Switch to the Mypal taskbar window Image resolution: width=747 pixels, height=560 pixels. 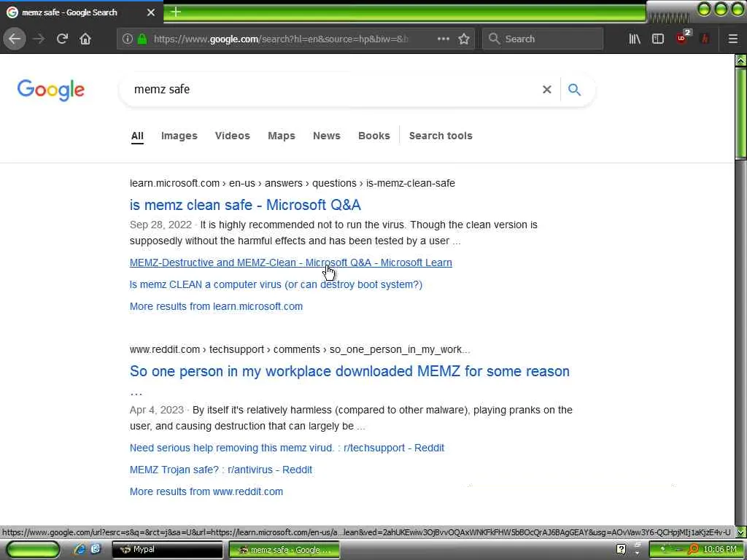[167, 550]
